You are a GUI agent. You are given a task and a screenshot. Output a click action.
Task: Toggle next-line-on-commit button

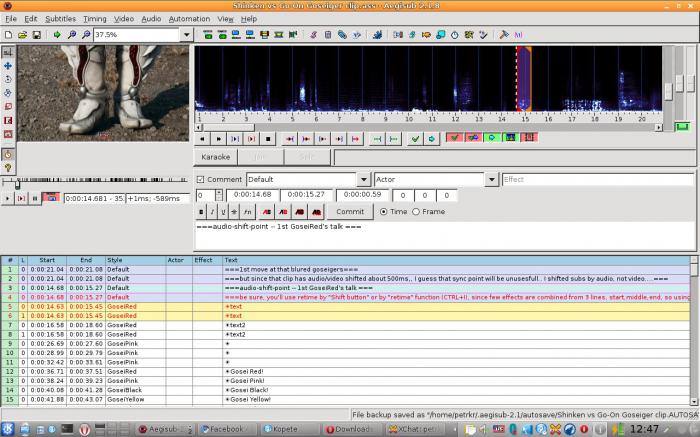pyautogui.click(x=473, y=137)
